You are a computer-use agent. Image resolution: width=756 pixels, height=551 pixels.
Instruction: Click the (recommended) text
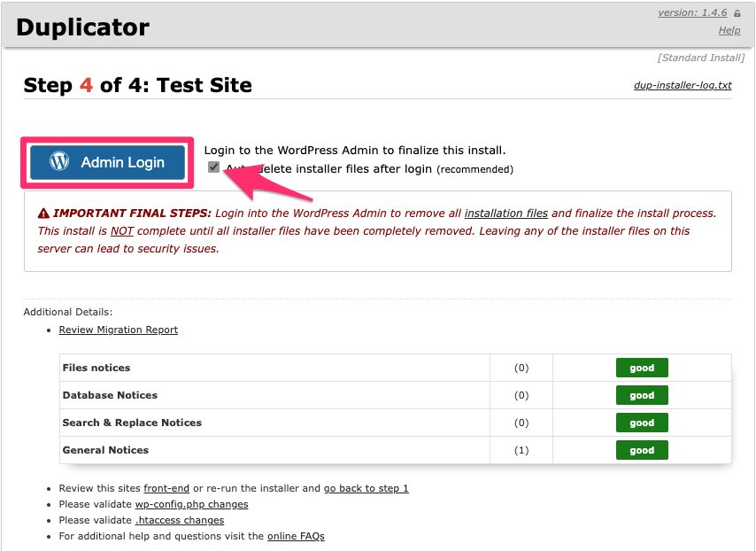click(474, 169)
